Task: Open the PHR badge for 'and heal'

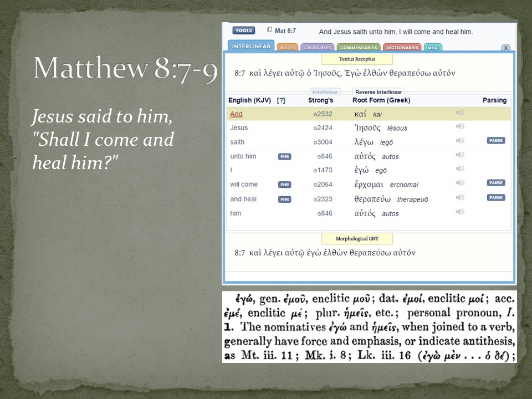Action: pos(284,199)
